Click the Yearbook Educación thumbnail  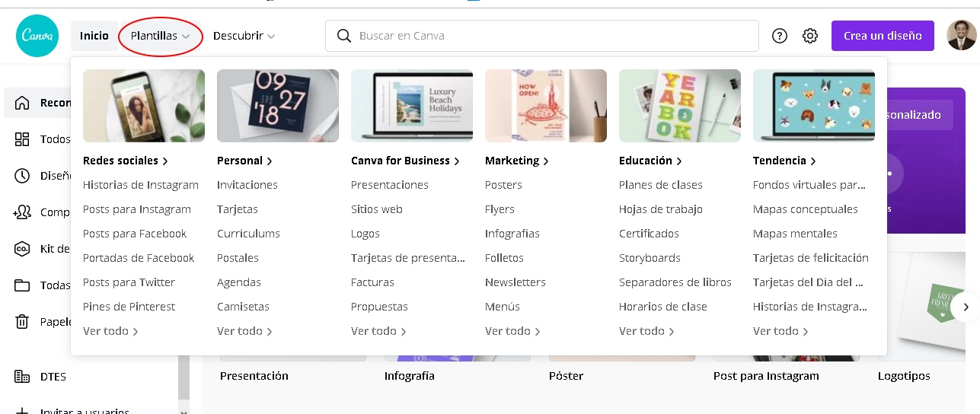pyautogui.click(x=679, y=106)
